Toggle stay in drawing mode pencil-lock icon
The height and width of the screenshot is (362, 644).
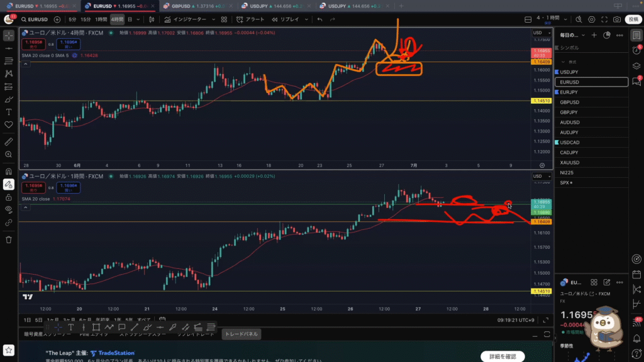9,184
